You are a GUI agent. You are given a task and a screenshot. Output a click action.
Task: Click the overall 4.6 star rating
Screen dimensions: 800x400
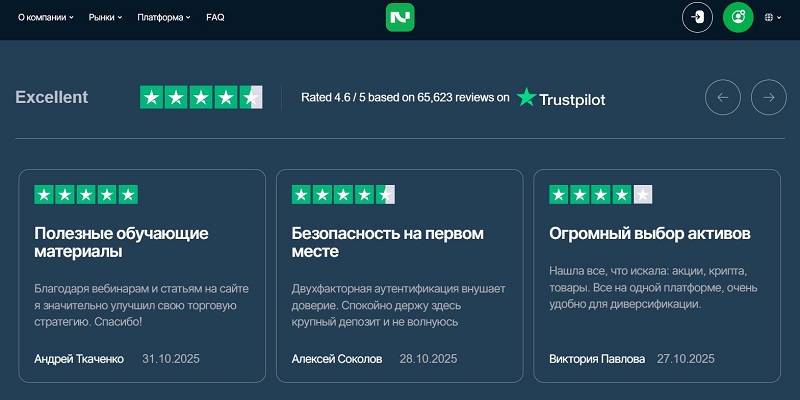[x=201, y=97]
